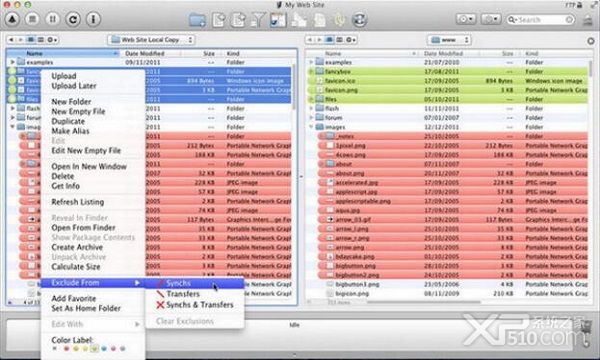Open the Exclude From submenu
This screenshot has width=600, height=360.
point(93,283)
